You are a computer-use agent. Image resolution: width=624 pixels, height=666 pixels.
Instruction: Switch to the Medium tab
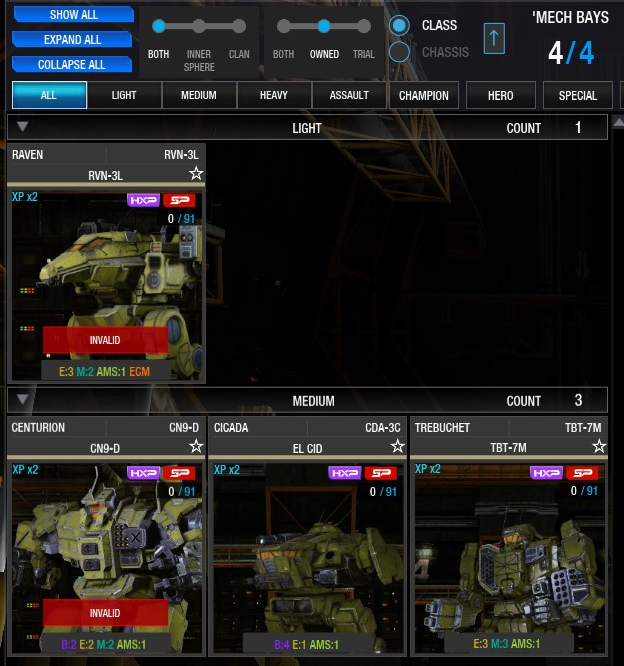(199, 95)
